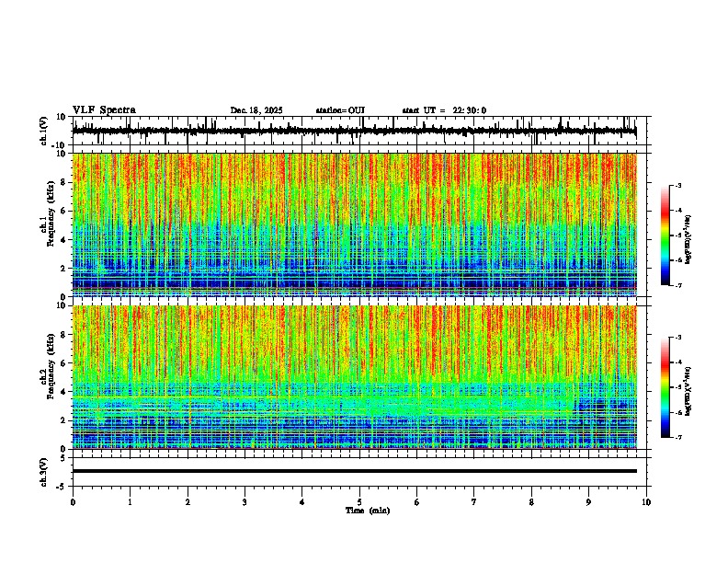The width and height of the screenshot is (728, 563).
Task: Click the "8" minute tick on time axis
Action: click(x=531, y=502)
